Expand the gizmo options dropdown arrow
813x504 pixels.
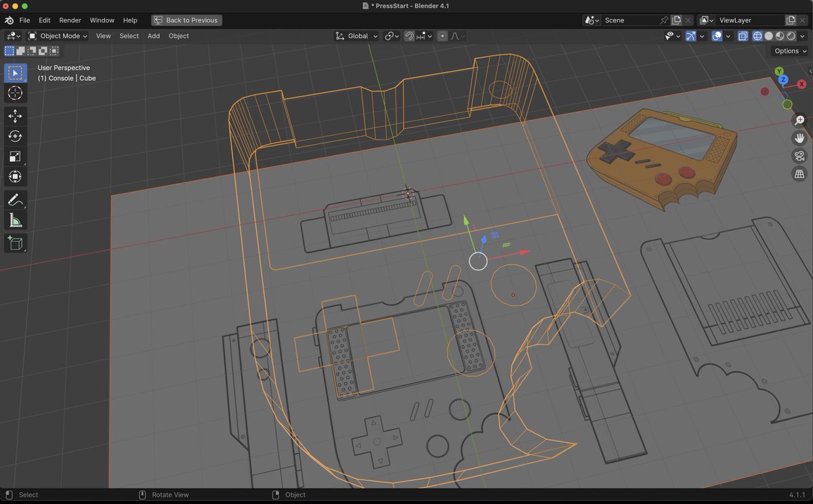pyautogui.click(x=702, y=36)
